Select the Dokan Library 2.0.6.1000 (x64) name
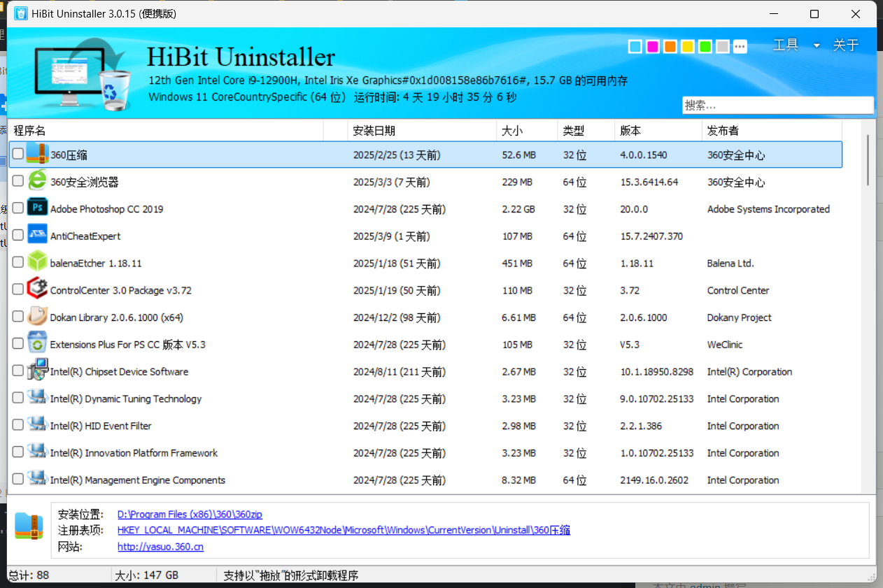The height and width of the screenshot is (588, 883). [x=117, y=317]
